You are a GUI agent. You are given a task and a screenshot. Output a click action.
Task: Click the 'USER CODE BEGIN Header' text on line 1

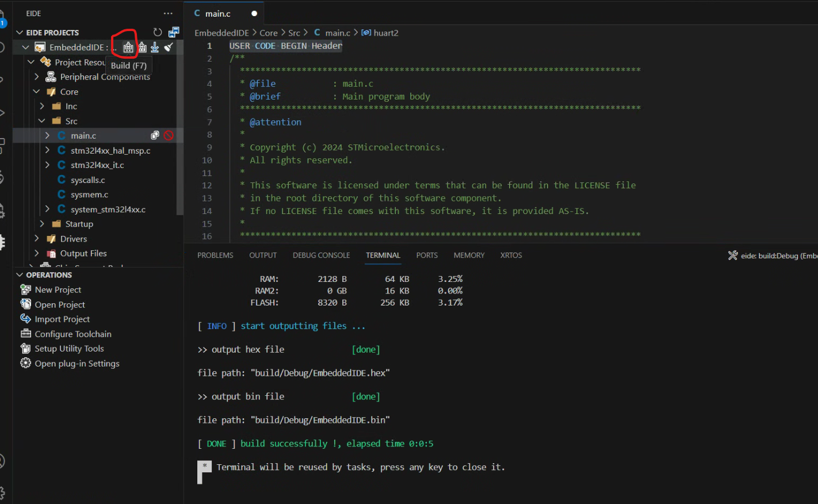tap(286, 46)
